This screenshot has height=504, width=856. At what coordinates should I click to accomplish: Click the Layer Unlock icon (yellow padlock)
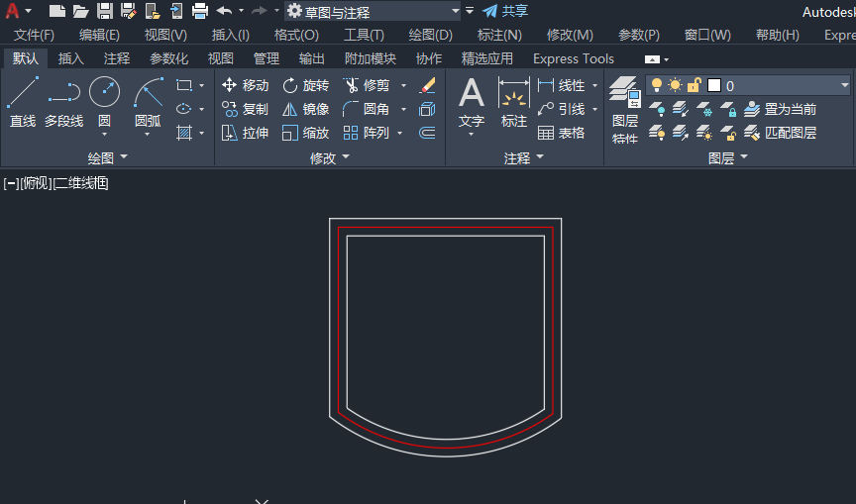[x=728, y=133]
